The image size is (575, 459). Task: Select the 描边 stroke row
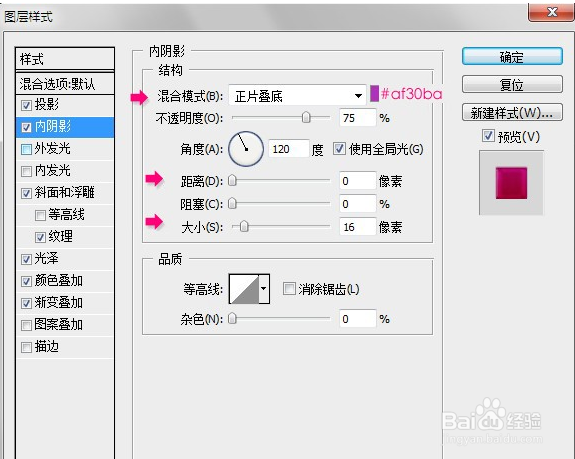pos(65,347)
